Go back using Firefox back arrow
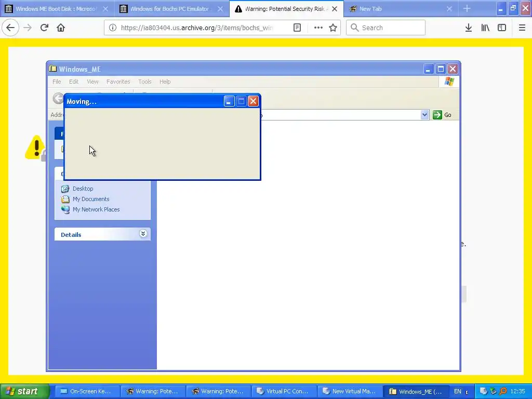 click(10, 28)
